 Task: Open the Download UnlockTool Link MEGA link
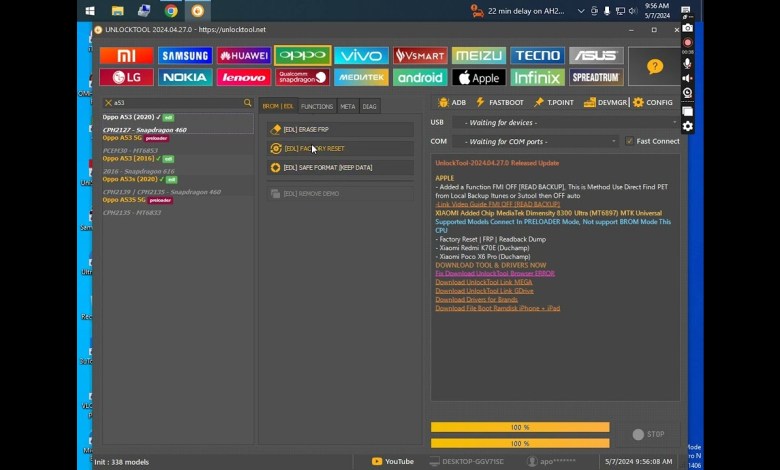483,282
